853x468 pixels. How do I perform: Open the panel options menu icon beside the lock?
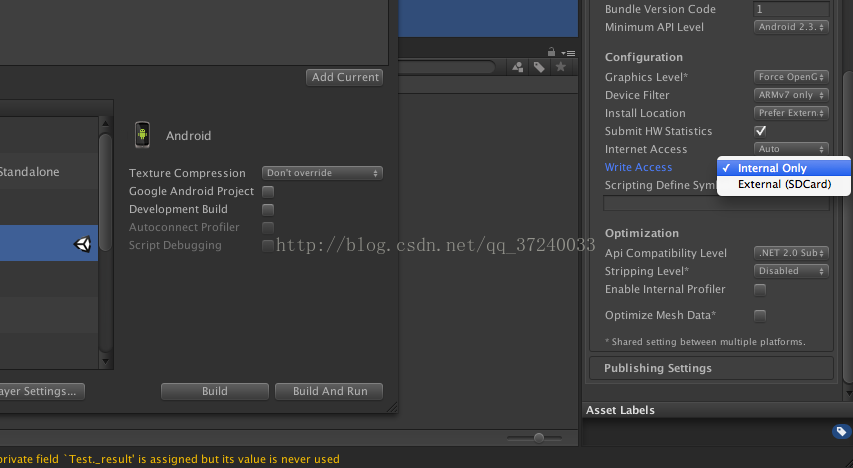point(568,53)
